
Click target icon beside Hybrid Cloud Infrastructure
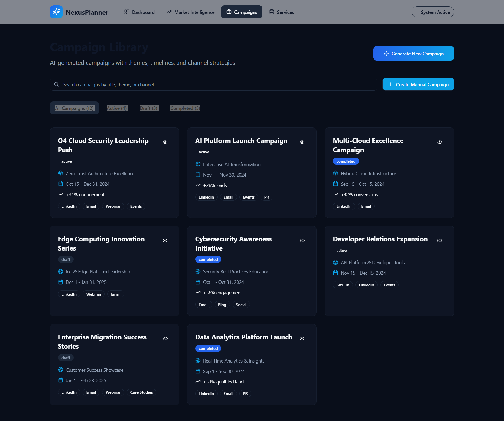(x=335, y=173)
